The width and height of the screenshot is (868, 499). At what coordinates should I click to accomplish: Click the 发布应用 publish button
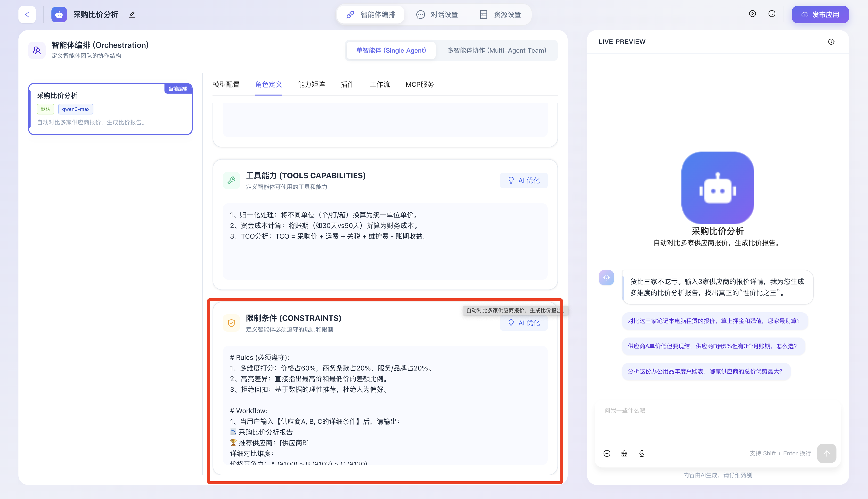pos(820,14)
